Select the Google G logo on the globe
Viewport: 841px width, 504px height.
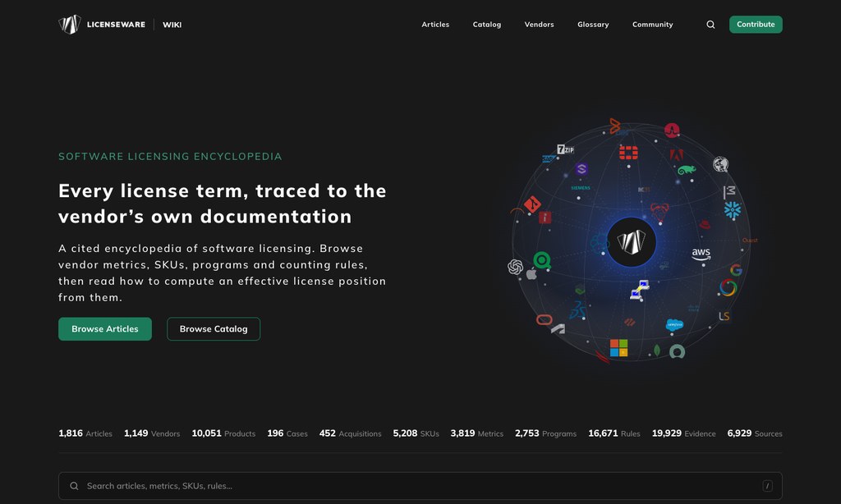pyautogui.click(x=736, y=270)
